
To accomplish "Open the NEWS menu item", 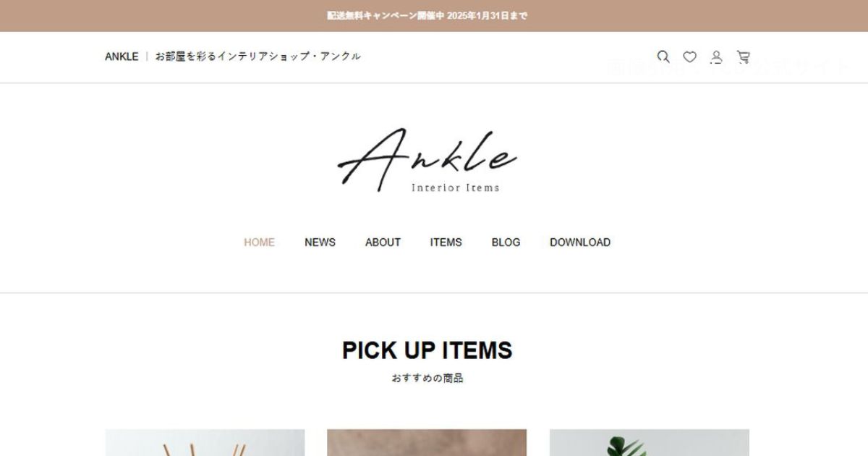I will [x=320, y=242].
